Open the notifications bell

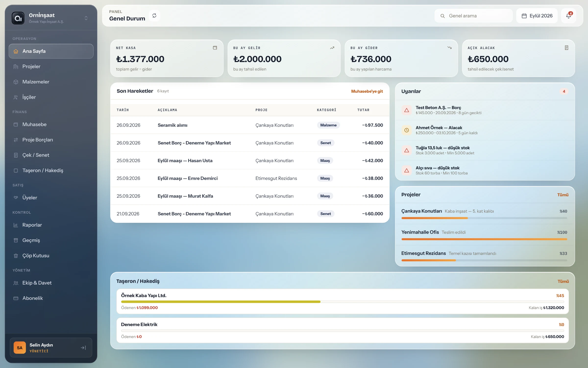click(x=569, y=16)
